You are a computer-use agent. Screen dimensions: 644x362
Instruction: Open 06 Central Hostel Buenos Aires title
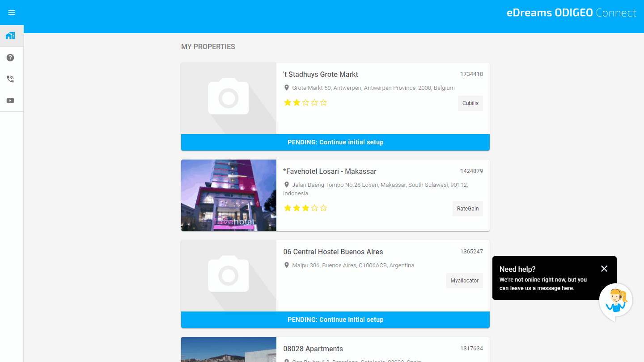coord(333,252)
